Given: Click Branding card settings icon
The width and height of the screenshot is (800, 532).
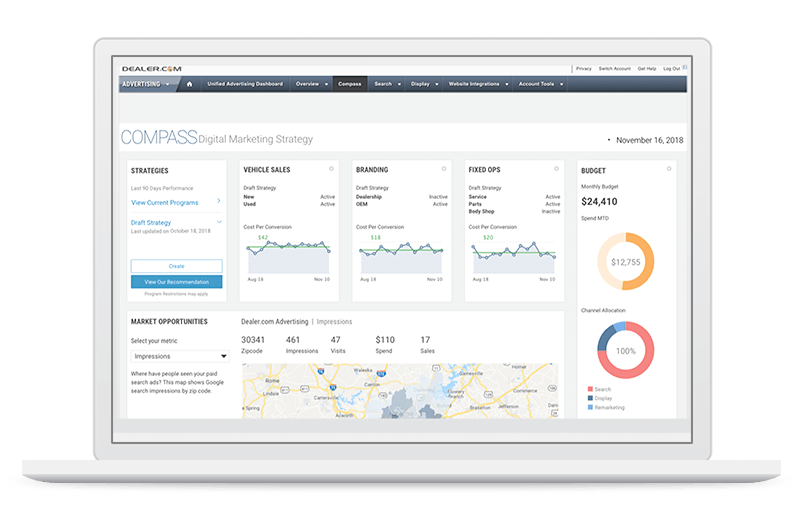Looking at the screenshot, I should [444, 168].
